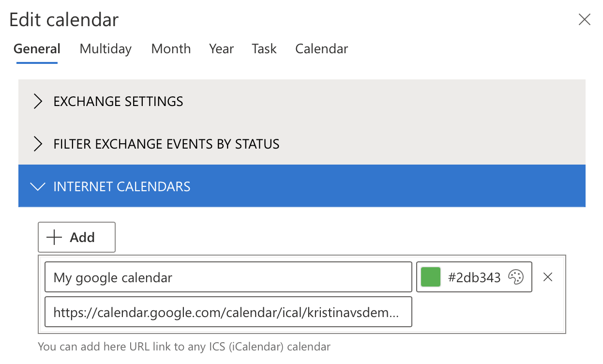Open the color palette picker icon
603x364 pixels.
click(x=516, y=277)
